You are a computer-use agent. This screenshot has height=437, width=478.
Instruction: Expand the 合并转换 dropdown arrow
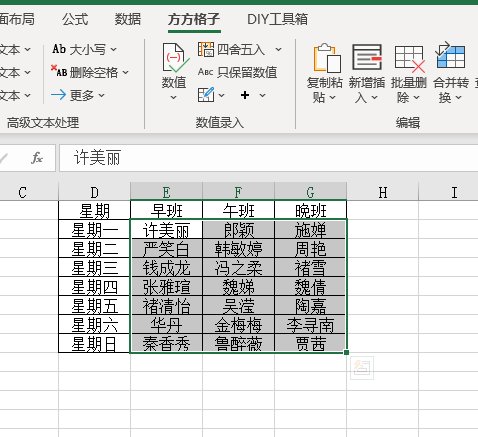pyautogui.click(x=458, y=98)
